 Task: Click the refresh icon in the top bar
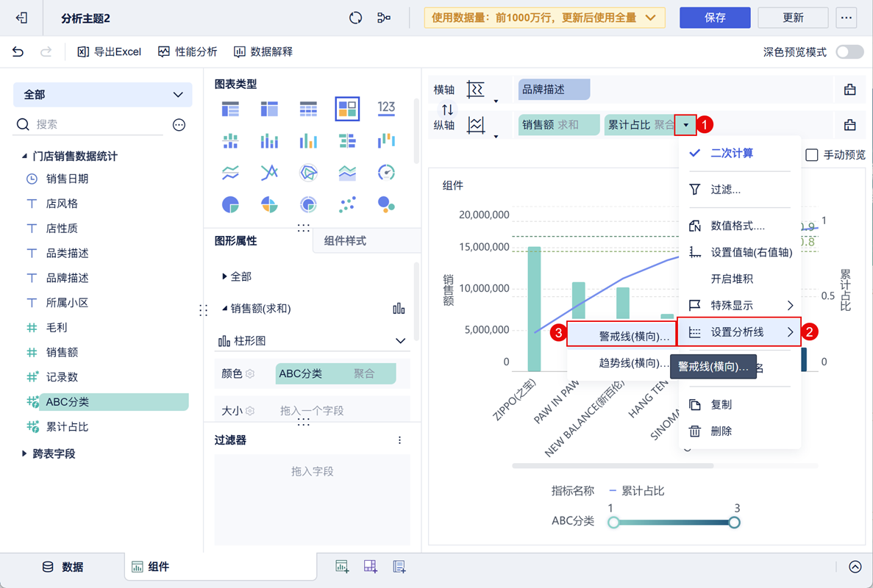[355, 17]
